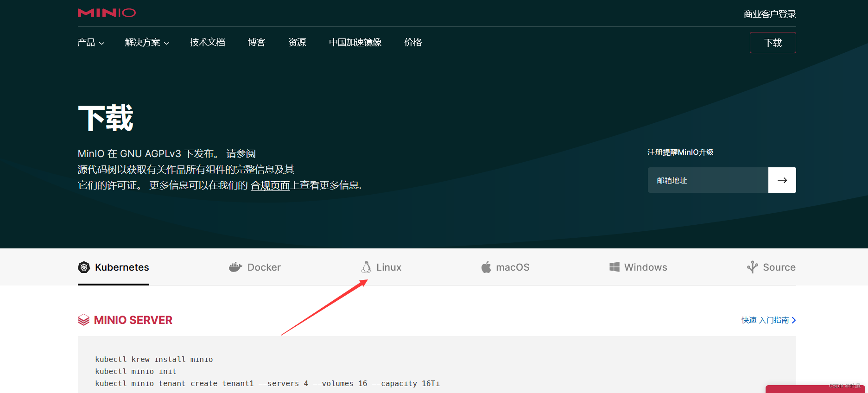The height and width of the screenshot is (393, 868).
Task: Switch to the Linux tab
Action: point(381,267)
